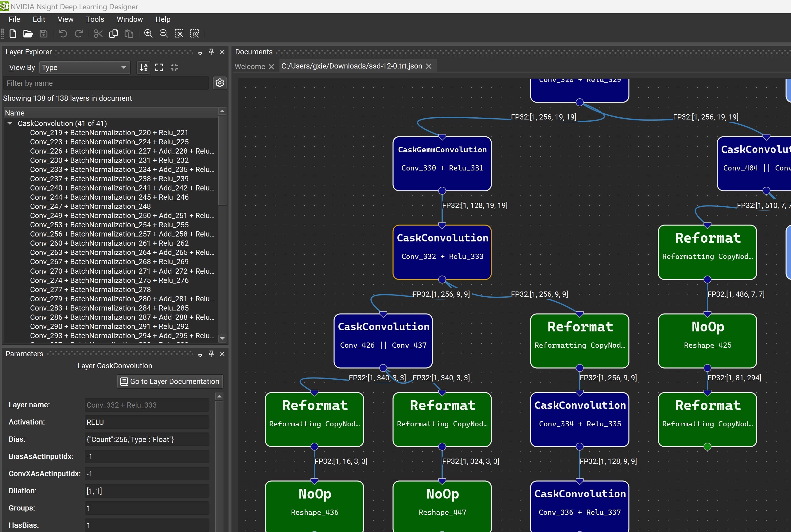
Task: Switch to the Welcome tab
Action: click(x=250, y=66)
